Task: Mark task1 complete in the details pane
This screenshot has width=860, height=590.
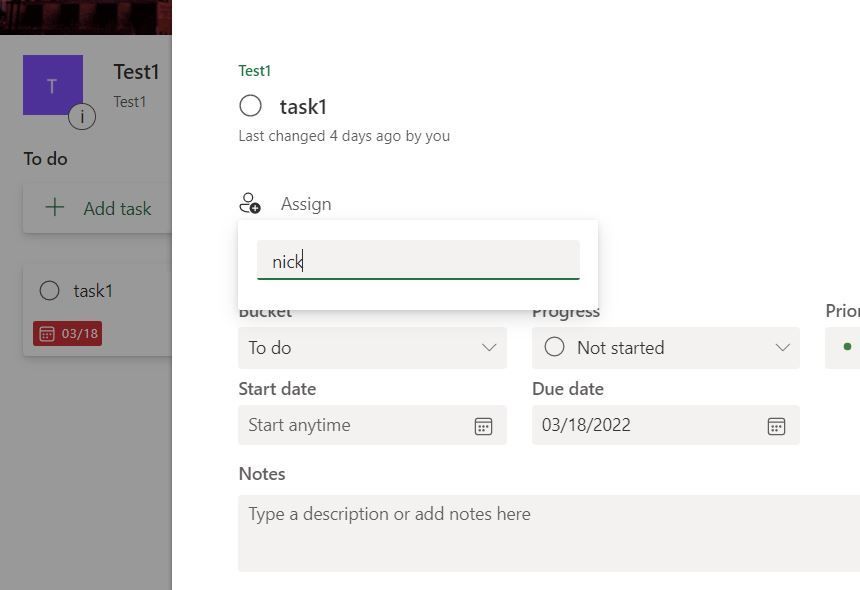Action: (x=250, y=106)
